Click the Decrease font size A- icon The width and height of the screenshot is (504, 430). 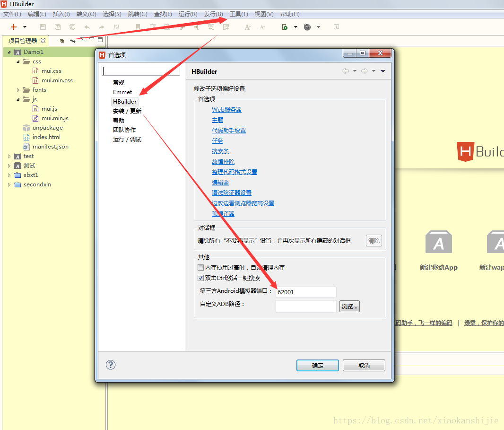(262, 27)
